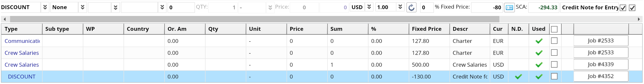Check the box in Communication row
Image resolution: width=644 pixels, height=84 pixels.
pyautogui.click(x=554, y=41)
